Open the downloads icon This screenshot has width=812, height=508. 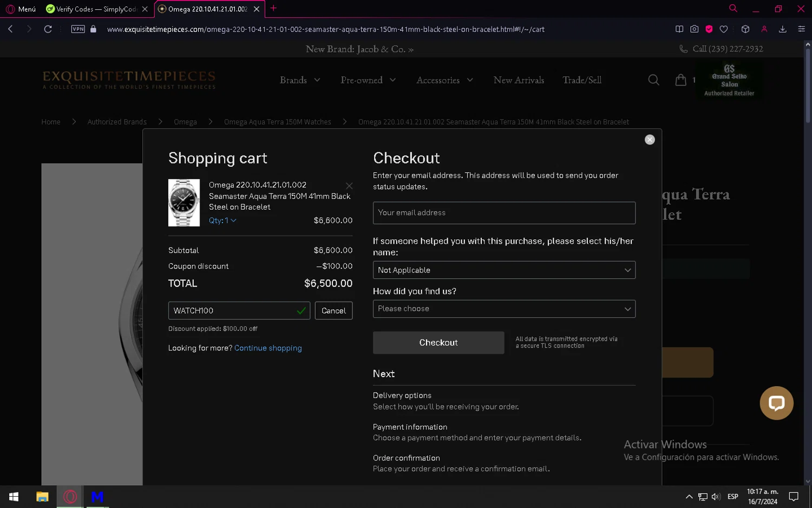click(783, 29)
